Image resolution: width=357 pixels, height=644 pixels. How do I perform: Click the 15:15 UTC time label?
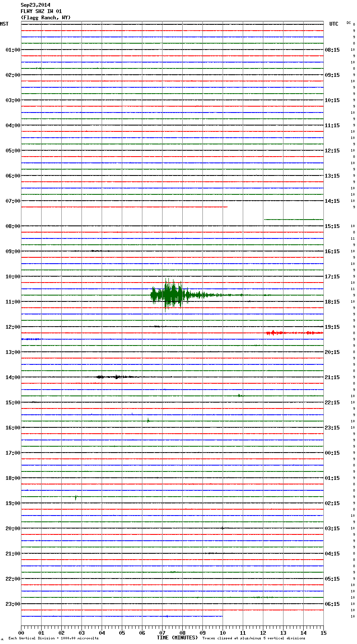[332, 226]
